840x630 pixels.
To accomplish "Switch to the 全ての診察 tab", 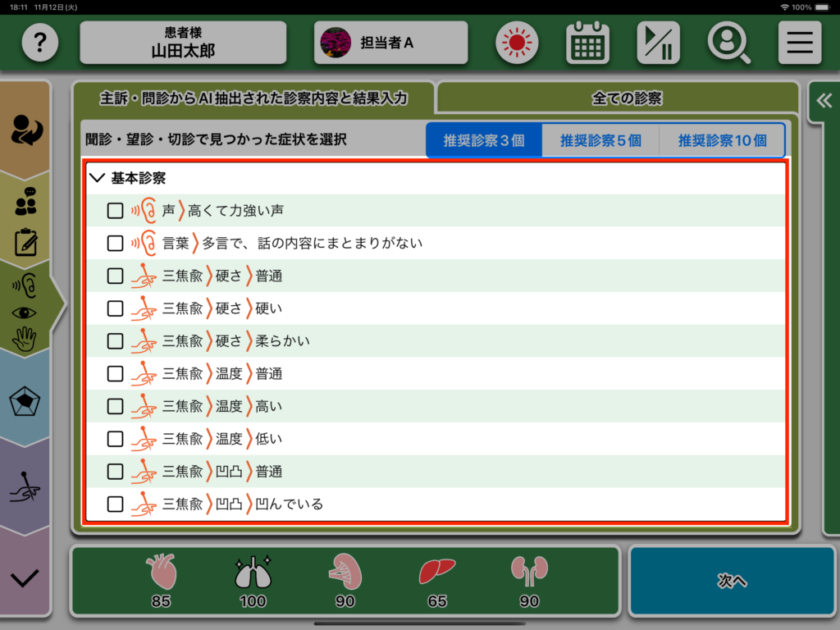I will coord(626,98).
